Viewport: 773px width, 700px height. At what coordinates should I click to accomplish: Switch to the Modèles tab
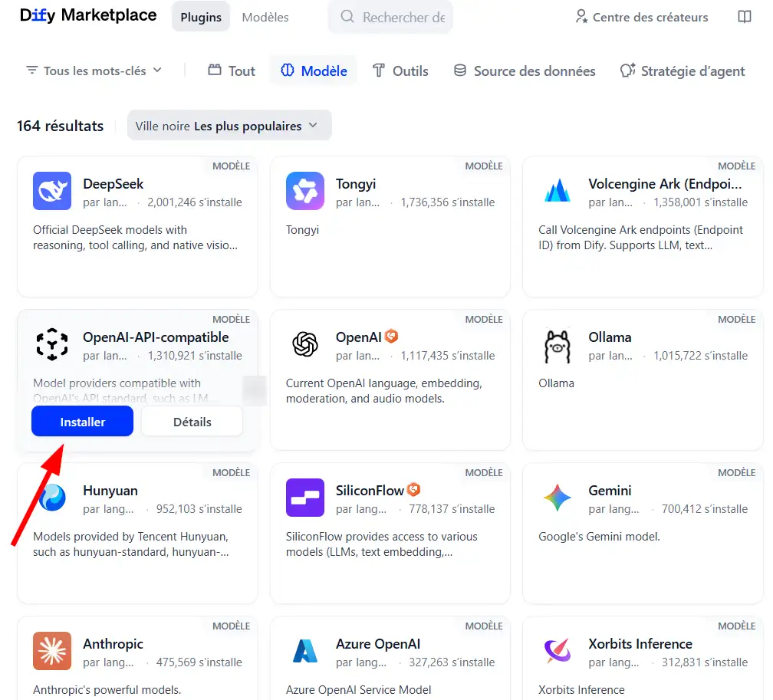click(x=265, y=17)
